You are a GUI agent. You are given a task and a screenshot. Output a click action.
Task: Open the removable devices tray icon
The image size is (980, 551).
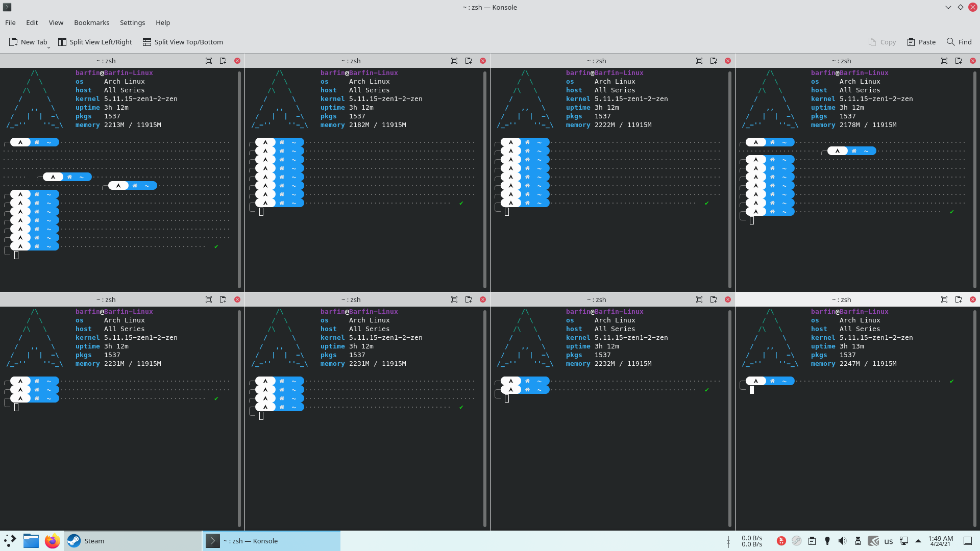858,541
